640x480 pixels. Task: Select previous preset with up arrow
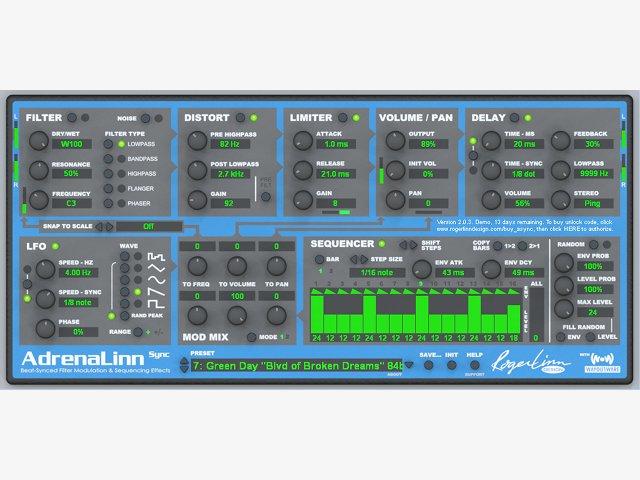pyautogui.click(x=184, y=361)
